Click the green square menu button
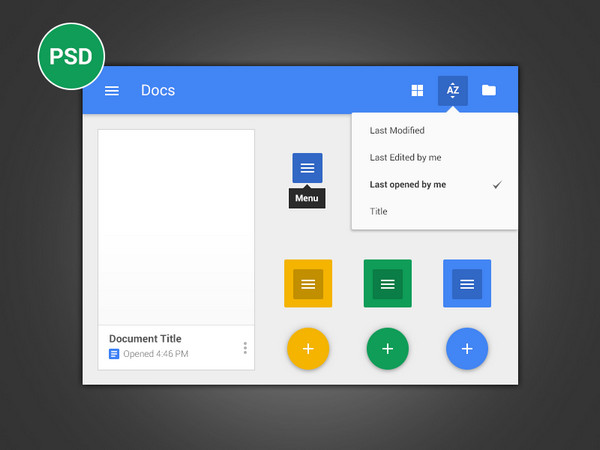 tap(388, 284)
